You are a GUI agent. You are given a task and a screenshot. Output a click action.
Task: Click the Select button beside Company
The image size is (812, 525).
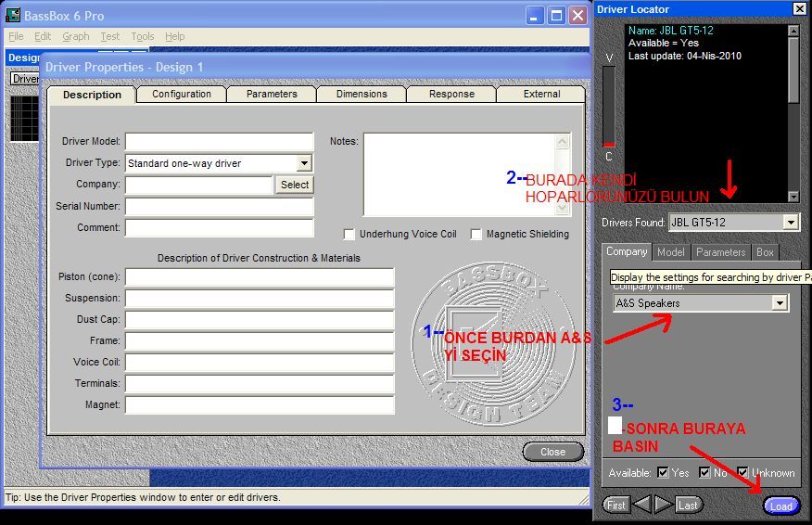295,185
